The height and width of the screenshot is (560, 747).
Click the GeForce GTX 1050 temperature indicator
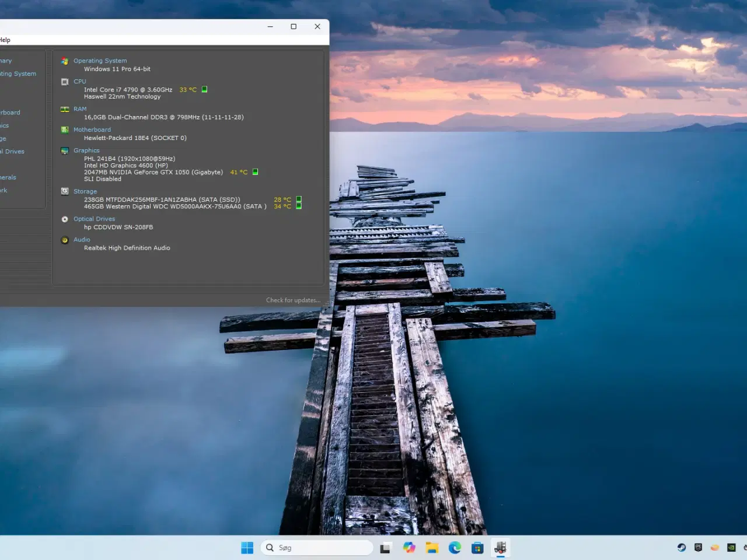(255, 172)
